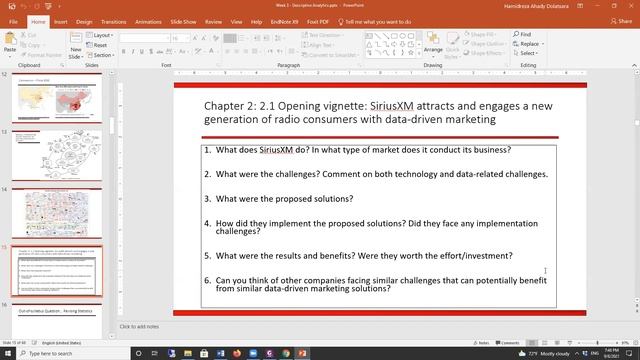Viewport: 640px width, 360px height.
Task: Open Notes from status bar
Action: 481,343
